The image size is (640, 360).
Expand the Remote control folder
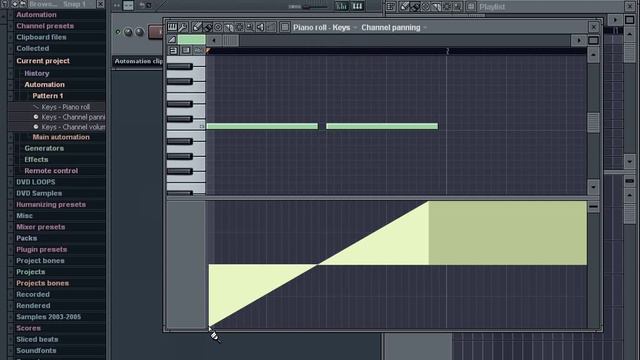[51, 171]
